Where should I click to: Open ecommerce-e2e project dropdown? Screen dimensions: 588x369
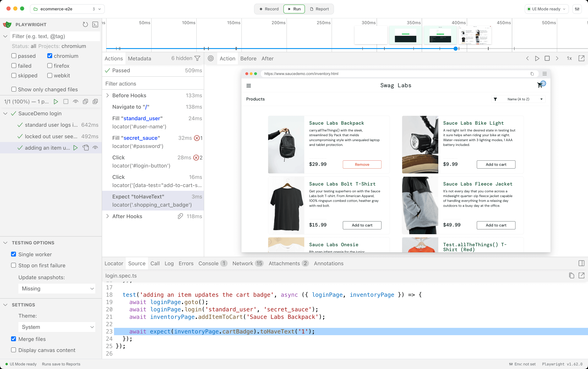coord(67,9)
